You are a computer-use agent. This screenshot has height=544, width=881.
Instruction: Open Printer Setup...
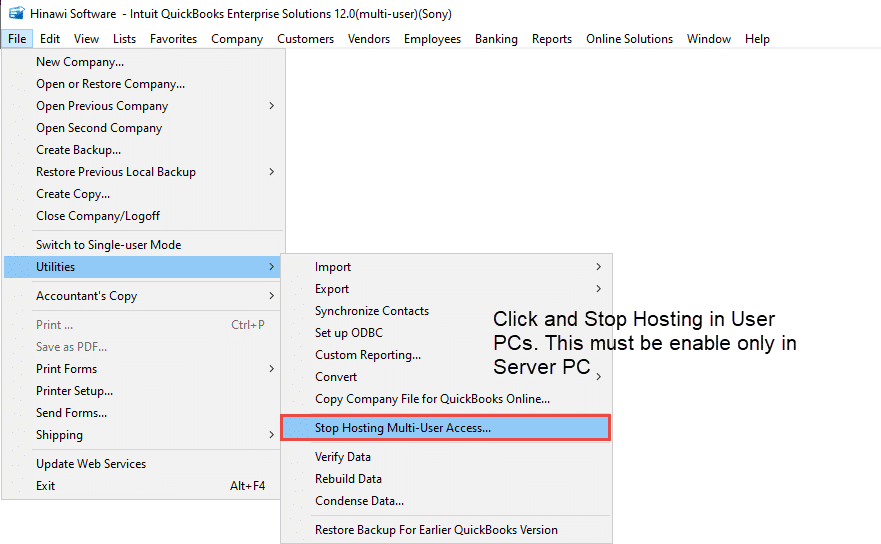point(143,391)
